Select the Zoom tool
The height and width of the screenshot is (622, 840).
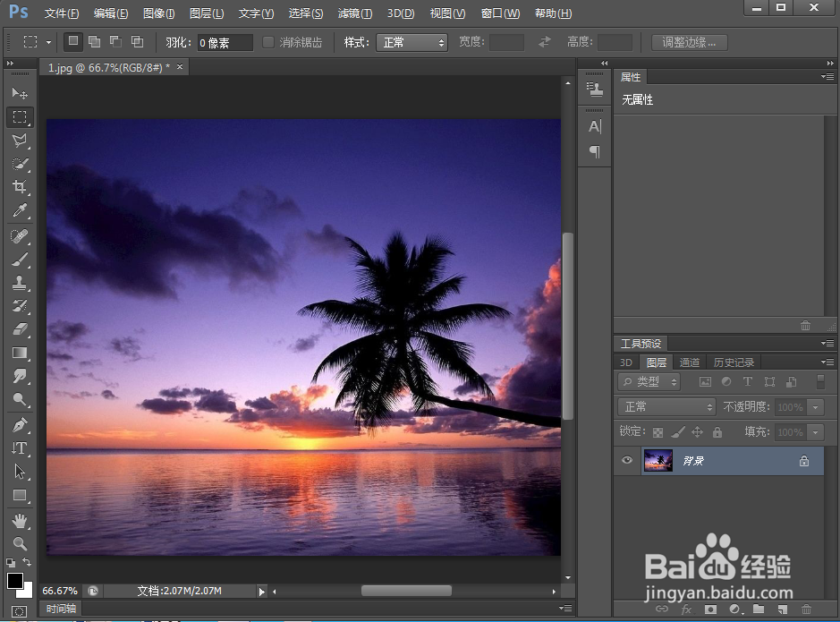click(x=20, y=543)
